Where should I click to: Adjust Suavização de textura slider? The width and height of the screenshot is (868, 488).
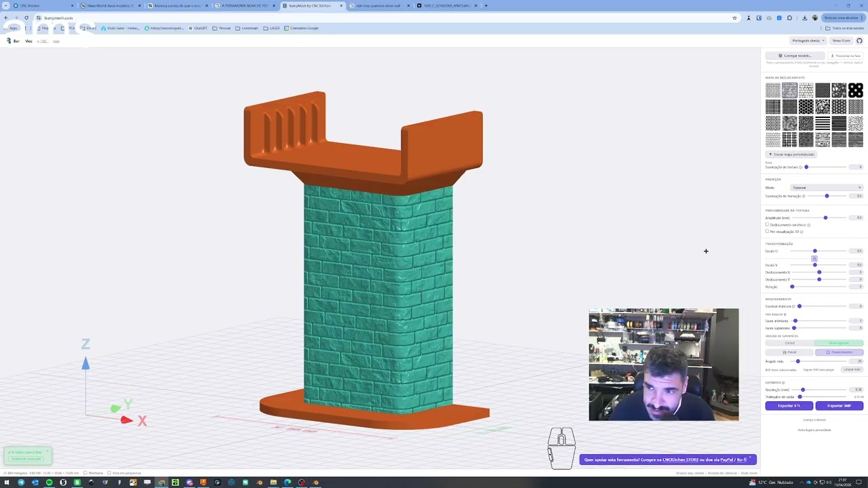click(x=826, y=167)
